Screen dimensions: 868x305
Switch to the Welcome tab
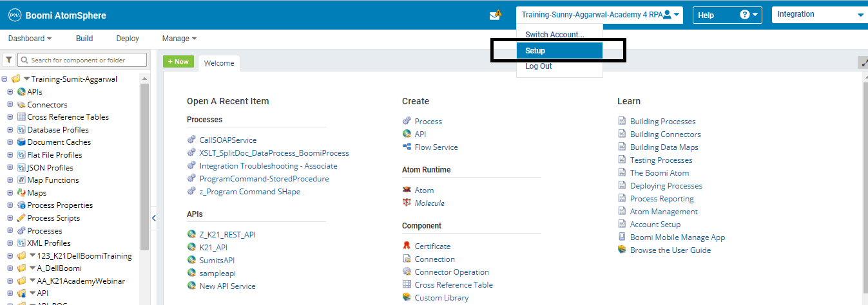point(219,62)
